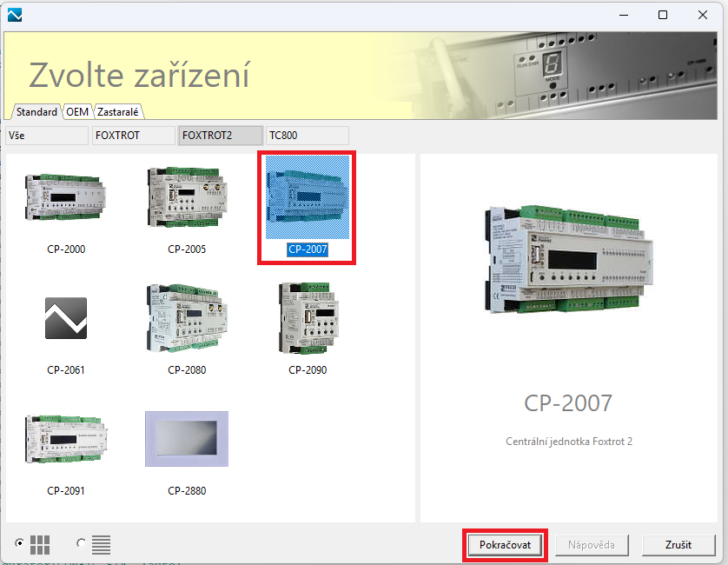Image resolution: width=728 pixels, height=565 pixels.
Task: Switch to list view radio button
Action: pos(82,543)
